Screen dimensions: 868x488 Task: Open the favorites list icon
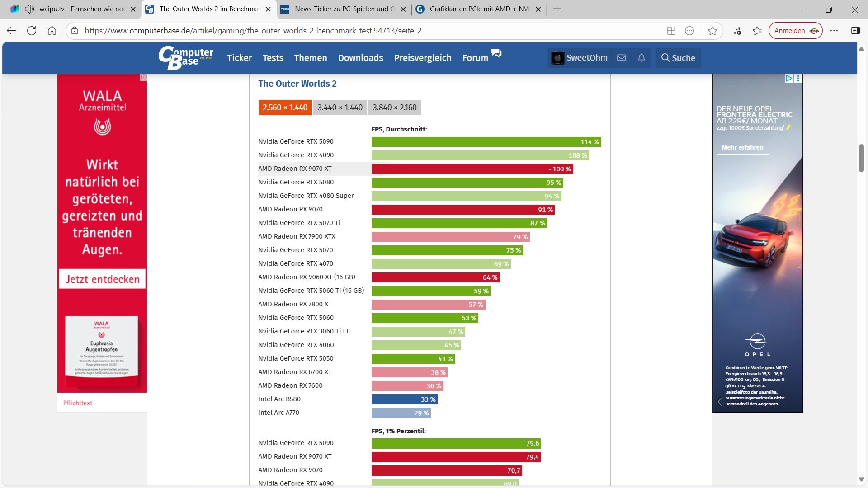[757, 31]
